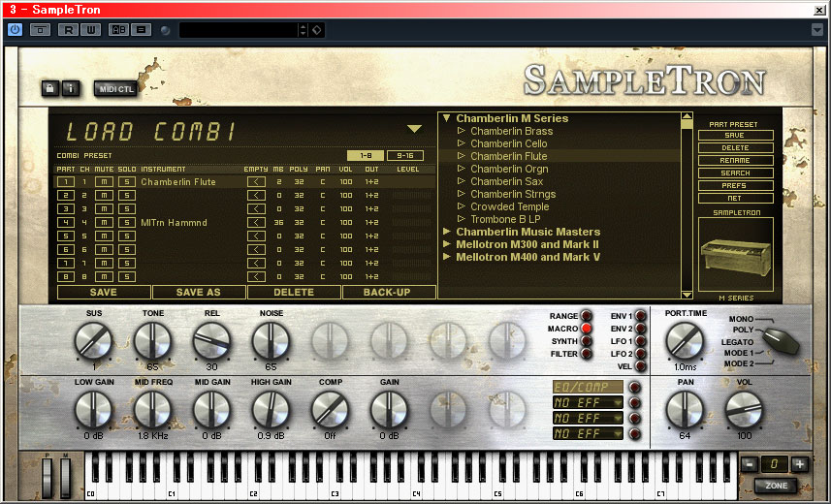Click the pitch bend wheel P
Screen dimensions: 831x504
(x=48, y=478)
